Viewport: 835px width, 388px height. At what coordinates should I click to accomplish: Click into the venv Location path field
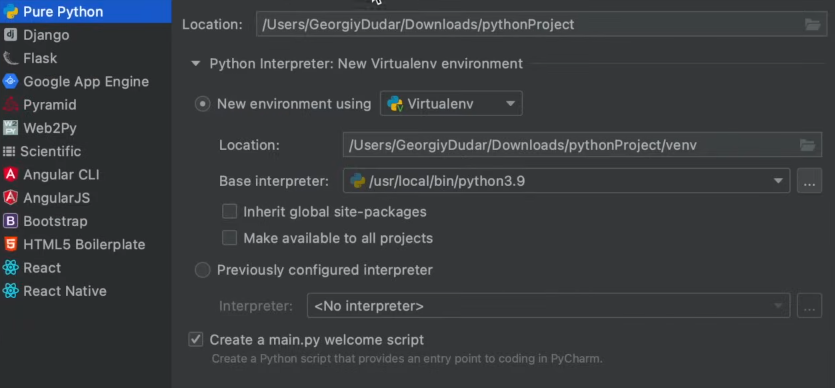tap(582, 145)
